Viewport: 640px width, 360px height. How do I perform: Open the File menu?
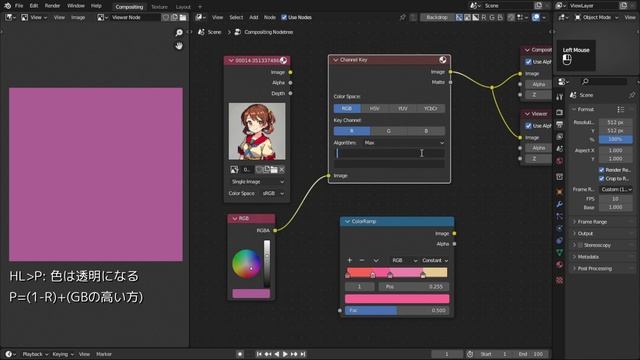pos(19,6)
